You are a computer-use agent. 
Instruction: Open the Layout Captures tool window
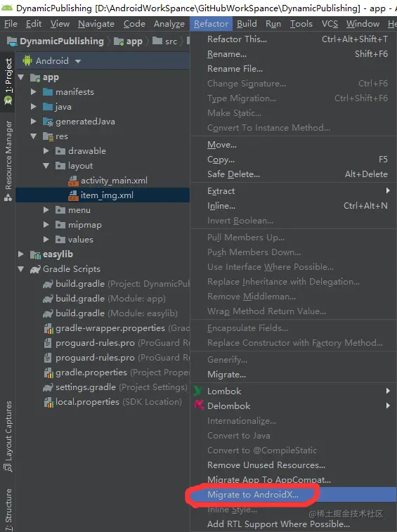[8, 436]
